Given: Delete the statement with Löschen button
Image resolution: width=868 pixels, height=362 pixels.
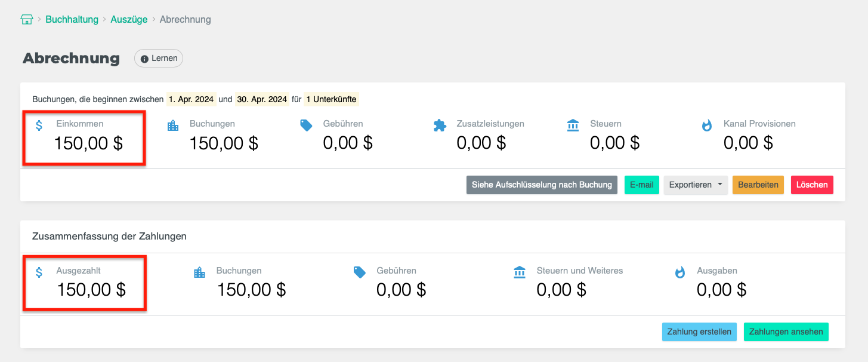Looking at the screenshot, I should click(811, 185).
